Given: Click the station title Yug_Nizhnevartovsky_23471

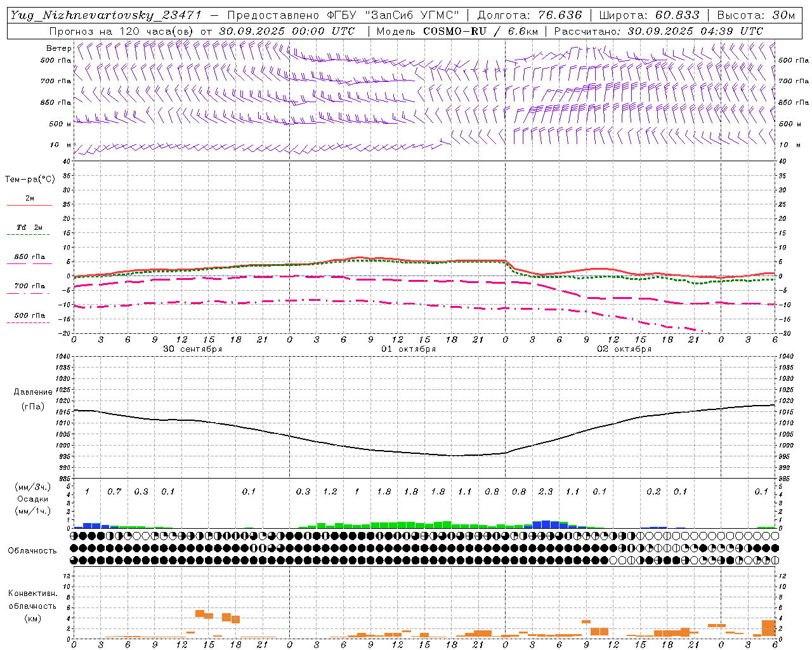Looking at the screenshot, I should tap(105, 15).
